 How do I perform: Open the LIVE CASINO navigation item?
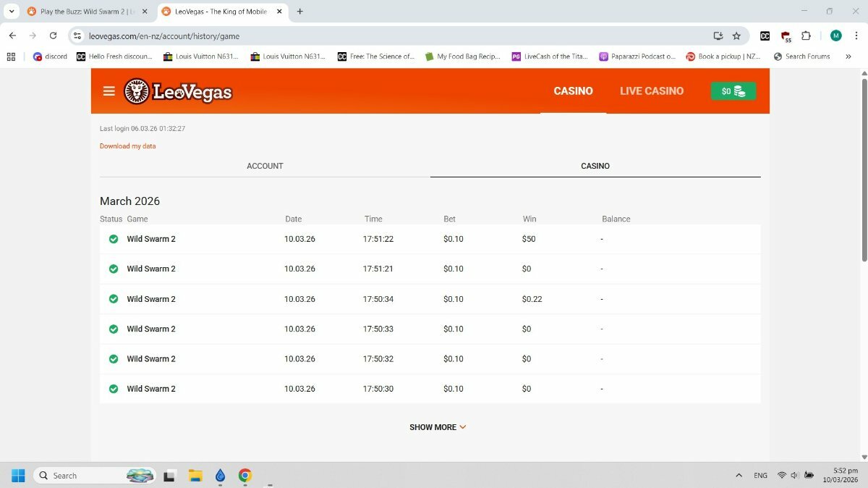pos(651,91)
